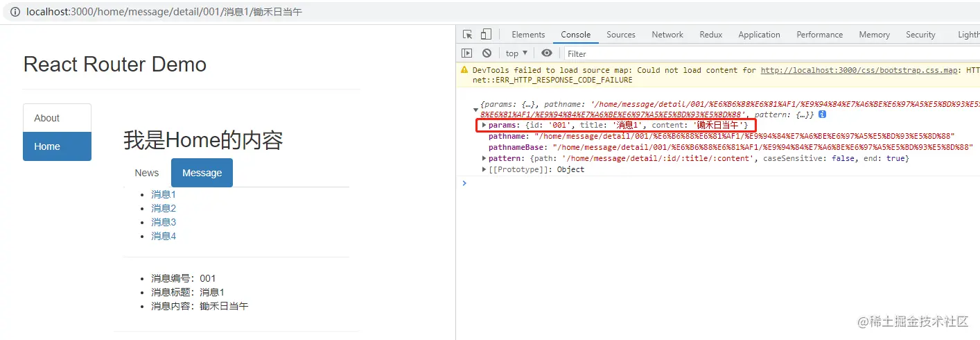
Task: Click the console prompt chevron
Action: 464,183
